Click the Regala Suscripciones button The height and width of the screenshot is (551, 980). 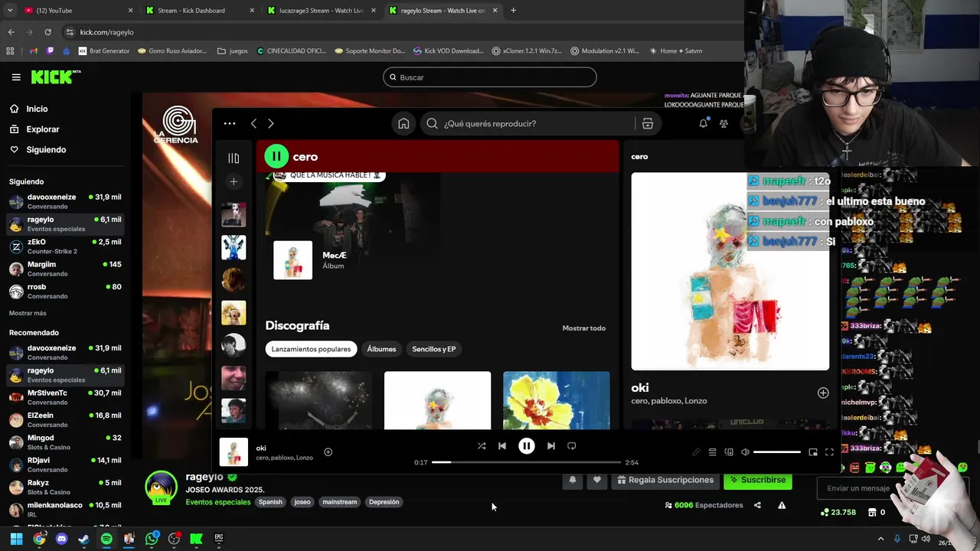665,480
